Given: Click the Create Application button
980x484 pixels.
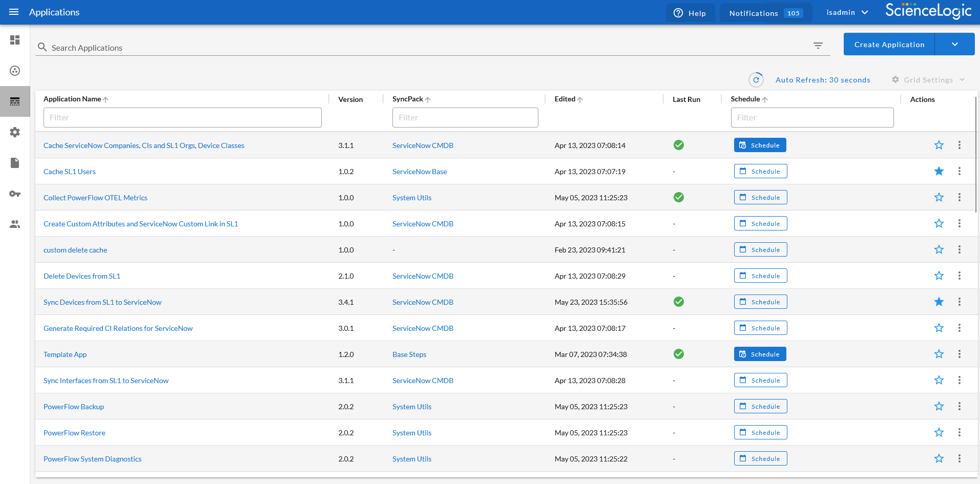Looking at the screenshot, I should pyautogui.click(x=889, y=45).
